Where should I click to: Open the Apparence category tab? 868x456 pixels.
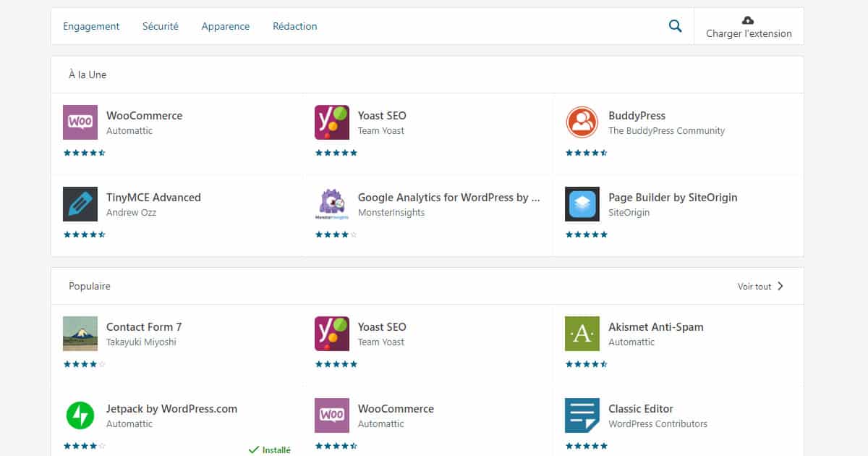pos(226,26)
